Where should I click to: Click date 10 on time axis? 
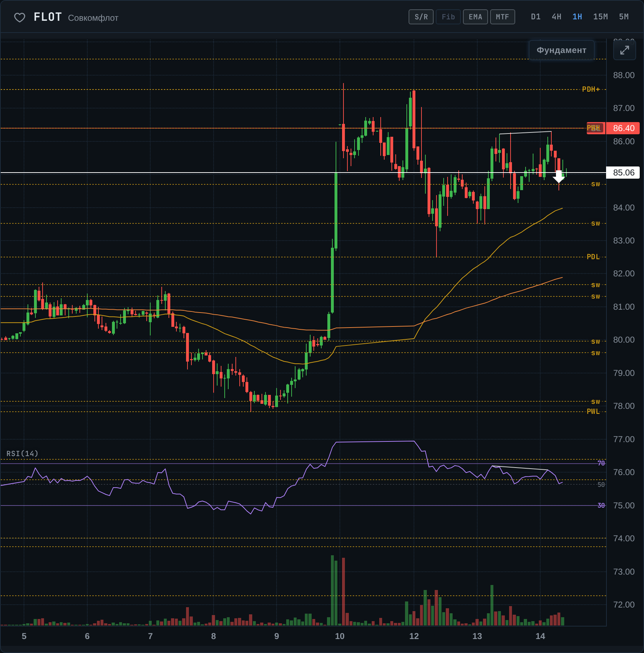340,636
